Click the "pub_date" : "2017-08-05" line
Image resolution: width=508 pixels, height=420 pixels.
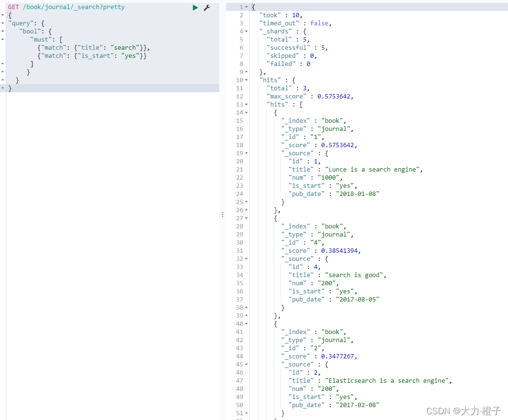[334, 299]
